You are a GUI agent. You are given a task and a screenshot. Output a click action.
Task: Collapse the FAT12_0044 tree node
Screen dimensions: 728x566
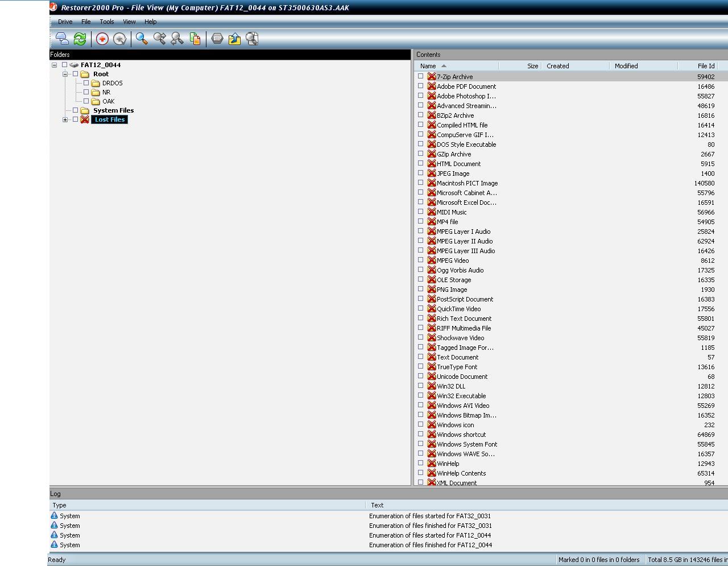coord(54,65)
